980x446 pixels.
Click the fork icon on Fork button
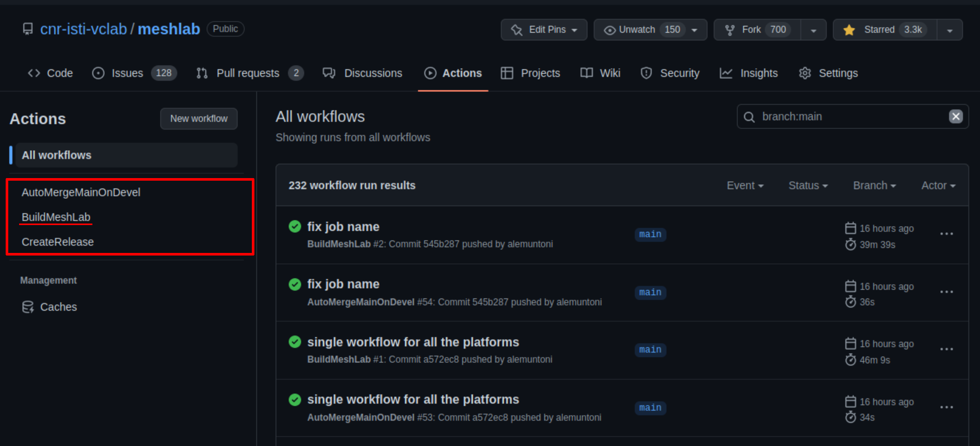[x=730, y=30]
